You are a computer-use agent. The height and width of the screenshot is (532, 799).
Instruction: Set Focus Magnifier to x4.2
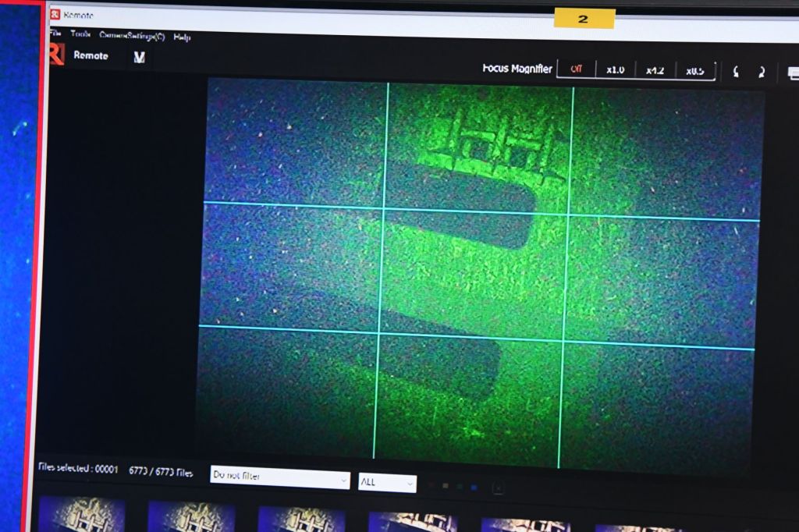pyautogui.click(x=655, y=70)
